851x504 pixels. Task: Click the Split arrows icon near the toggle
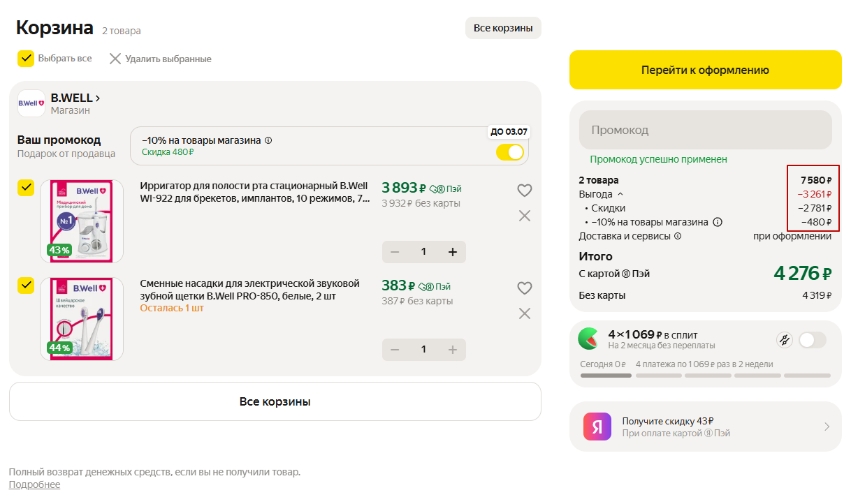click(x=784, y=340)
